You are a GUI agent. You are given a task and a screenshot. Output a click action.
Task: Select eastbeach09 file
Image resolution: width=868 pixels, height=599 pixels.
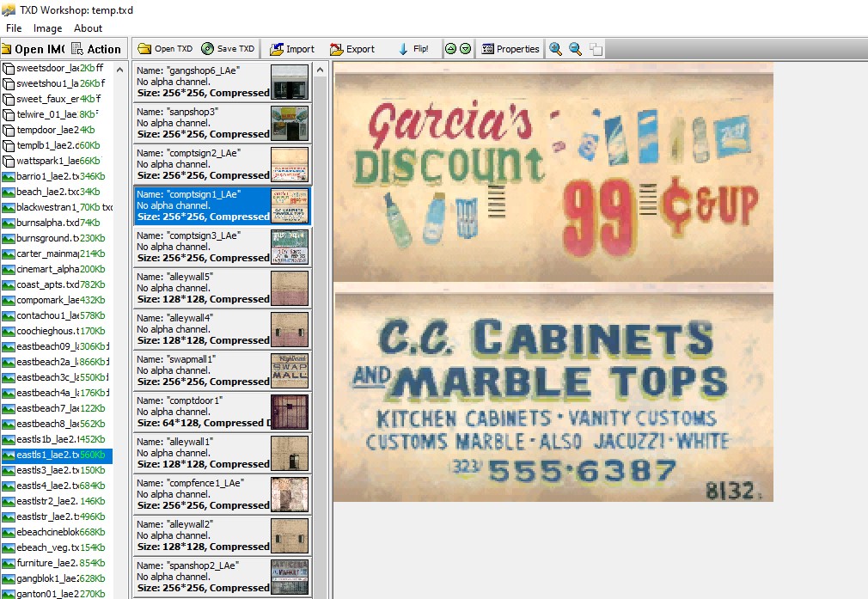point(57,347)
